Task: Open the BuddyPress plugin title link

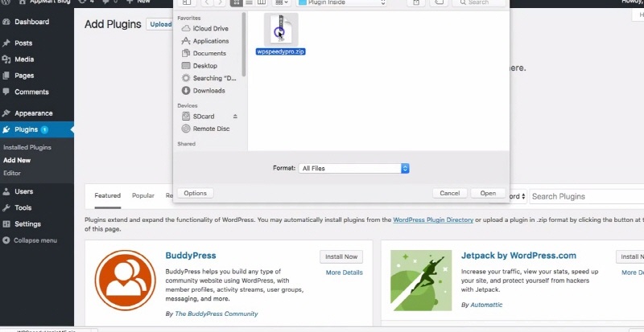Action: click(191, 256)
